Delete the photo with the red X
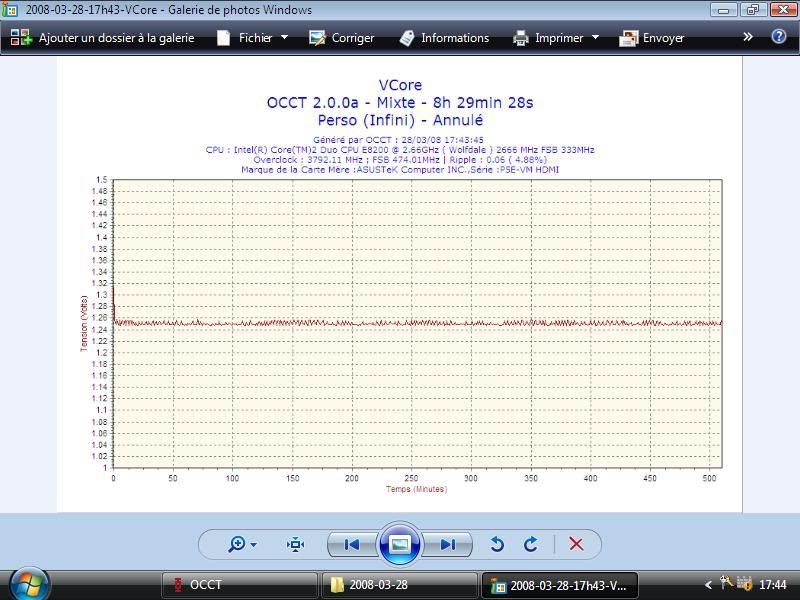This screenshot has height=600, width=800. (x=576, y=544)
